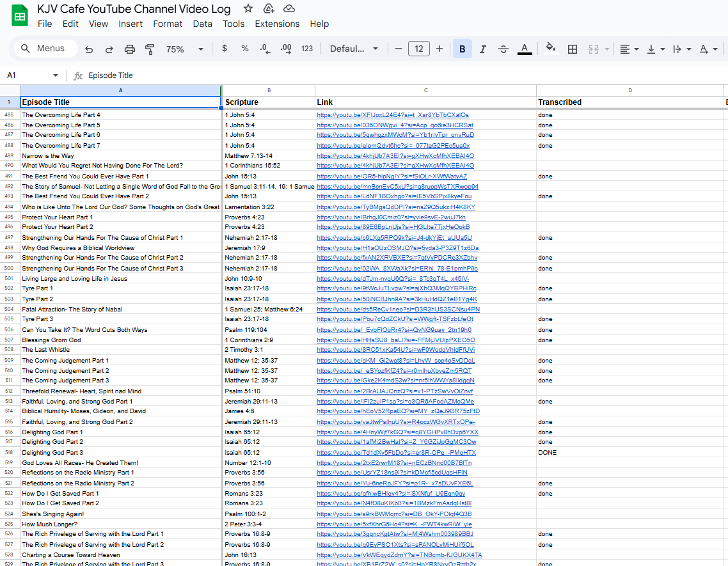Select the Transcribed header cell
The width and height of the screenshot is (728, 566).
[x=630, y=102]
